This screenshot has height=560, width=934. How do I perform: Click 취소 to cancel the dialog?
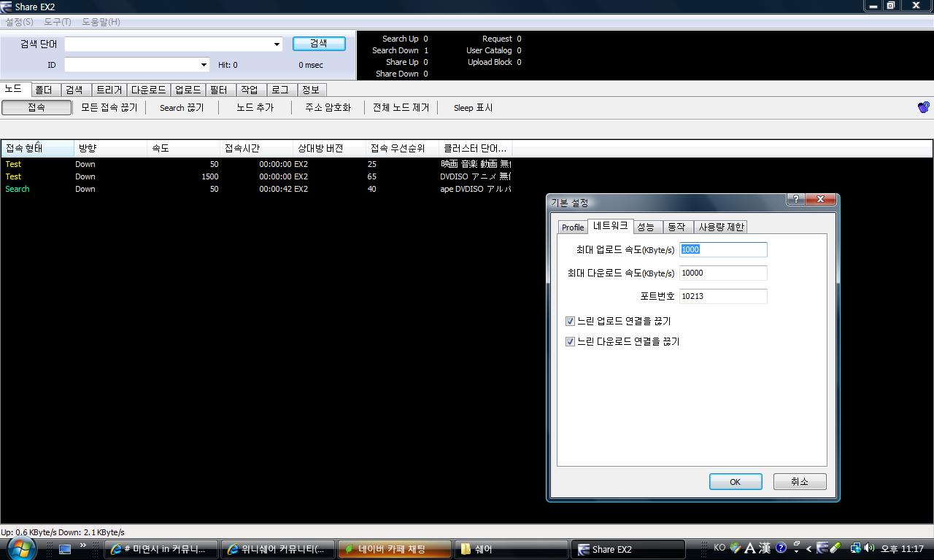point(800,481)
